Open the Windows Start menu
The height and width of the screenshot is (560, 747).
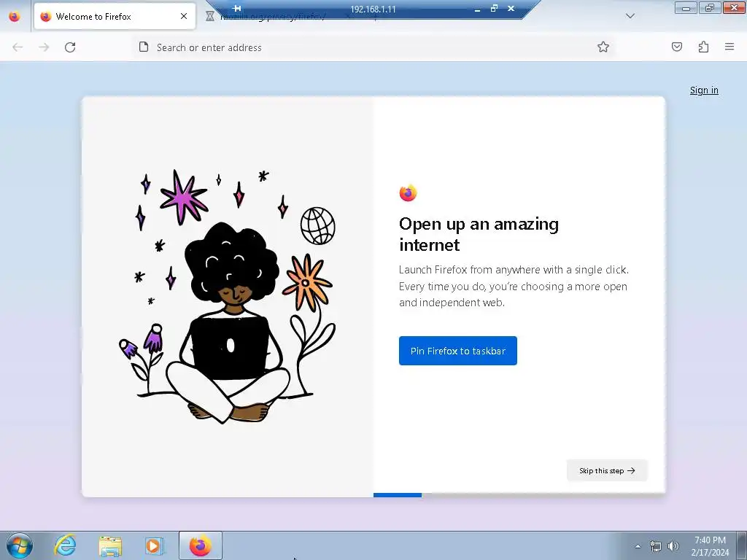coord(20,545)
